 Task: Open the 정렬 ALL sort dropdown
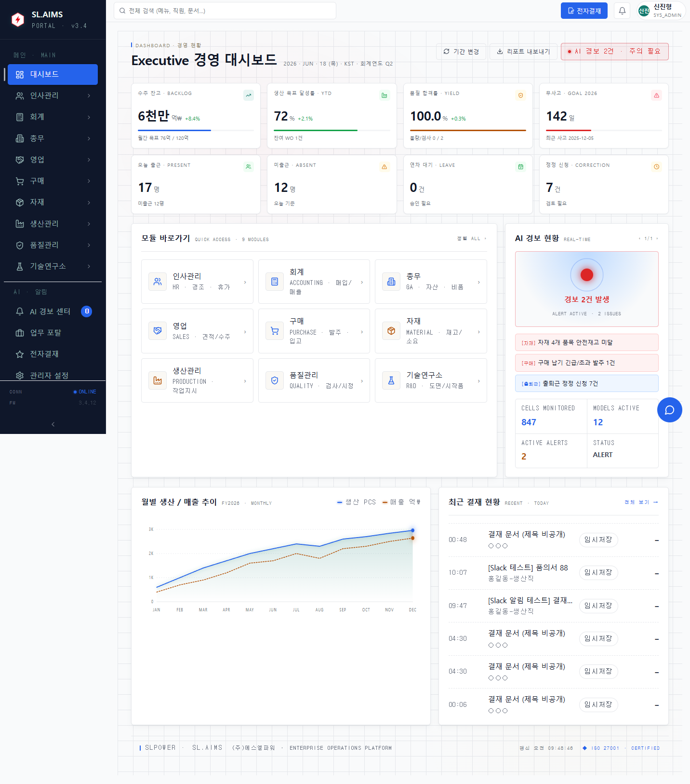point(472,239)
